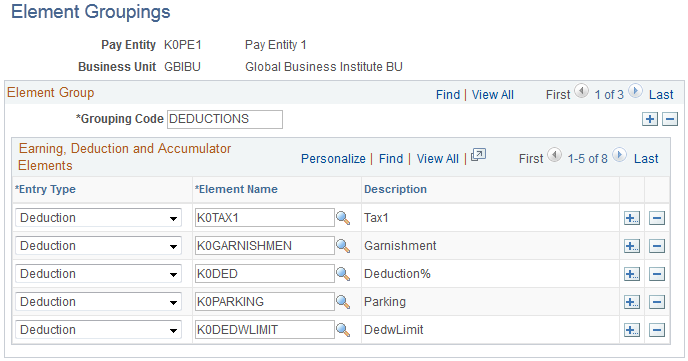Open Entry Type dropdown for K0DEDWLIMIT
This screenshot has width=688, height=361.
[x=98, y=330]
